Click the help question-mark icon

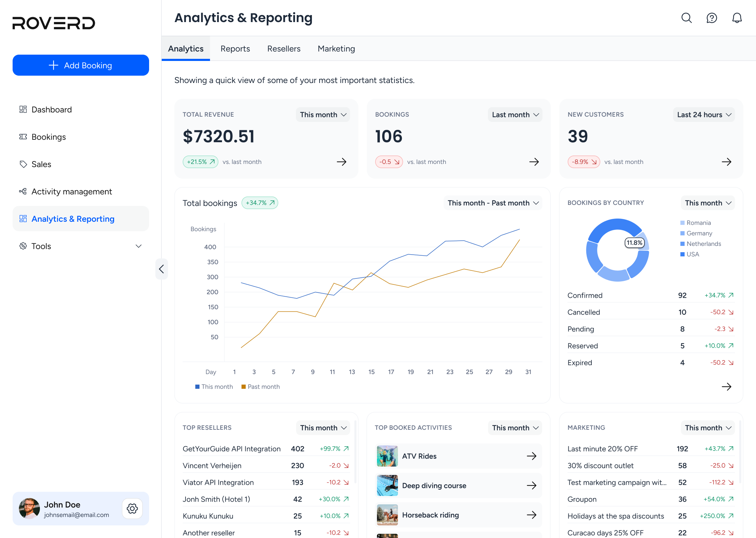712,18
